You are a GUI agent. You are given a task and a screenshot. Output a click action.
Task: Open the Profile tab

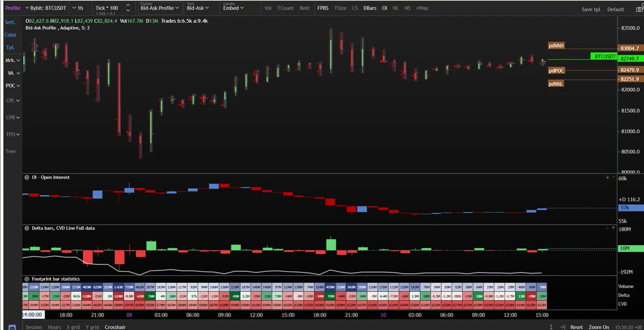pyautogui.click(x=12, y=8)
